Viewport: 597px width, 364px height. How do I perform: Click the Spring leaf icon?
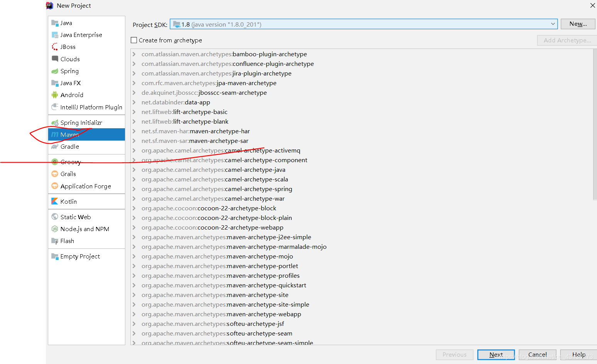pos(55,71)
